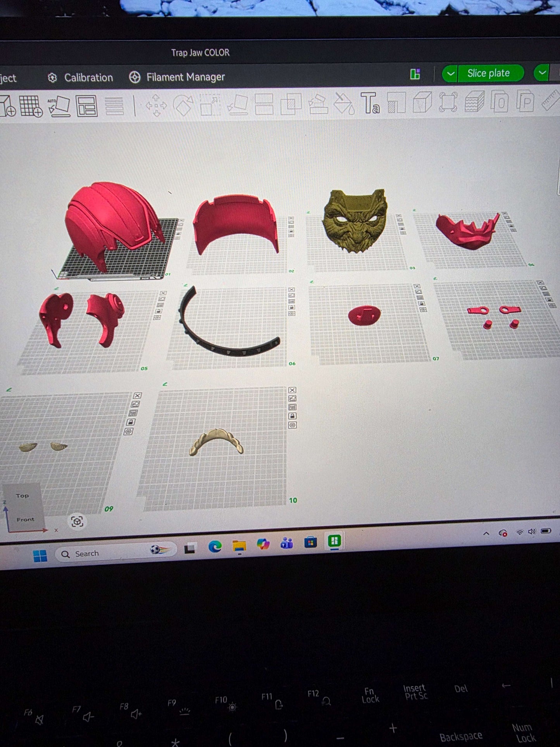The width and height of the screenshot is (560, 747).
Task: Open the Filament Manager
Action: pyautogui.click(x=177, y=77)
